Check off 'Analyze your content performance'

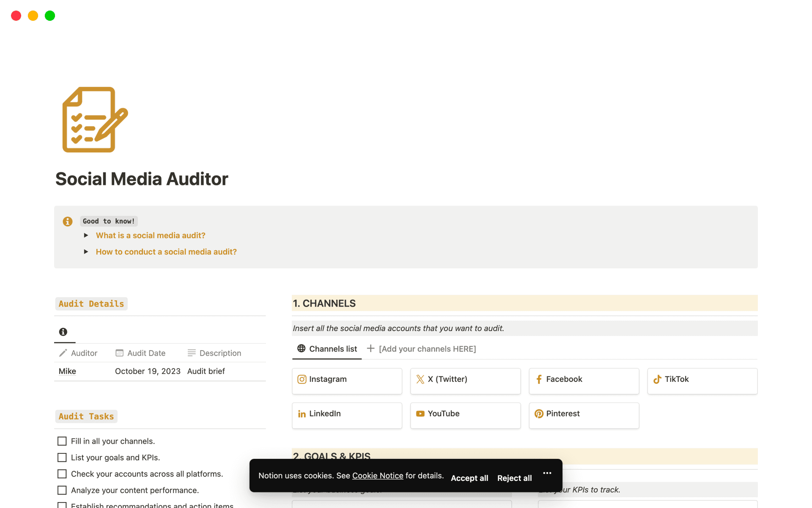[x=62, y=490]
